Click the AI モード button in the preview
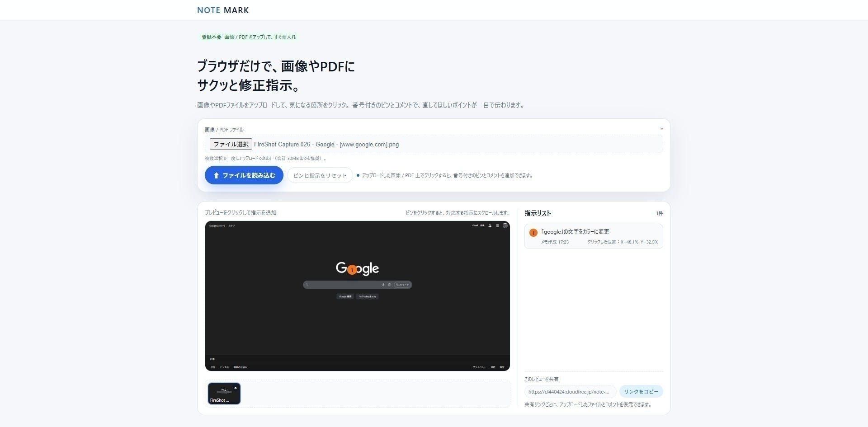This screenshot has width=868, height=427. 402,285
